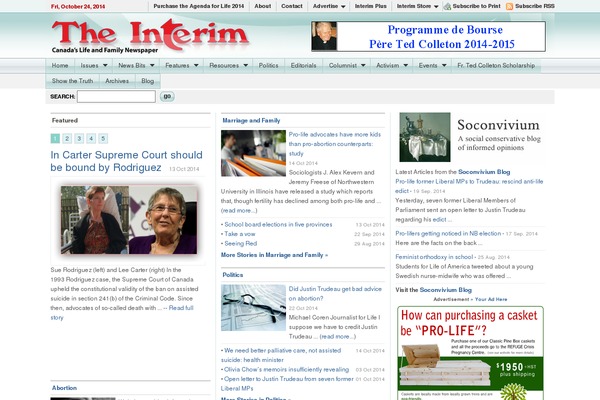Click the Subscribe RSS feed icon
Image resolution: width=600 pixels, height=400 pixels.
click(509, 7)
